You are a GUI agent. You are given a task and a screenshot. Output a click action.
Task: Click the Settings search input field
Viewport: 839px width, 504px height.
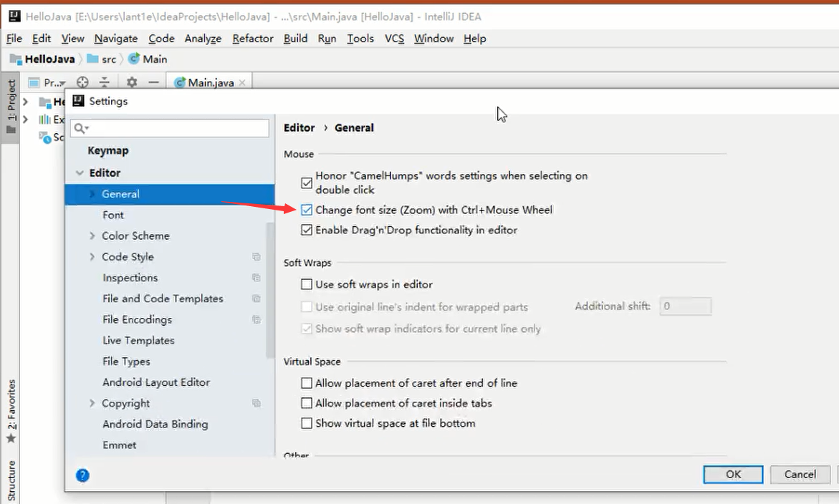tap(170, 128)
